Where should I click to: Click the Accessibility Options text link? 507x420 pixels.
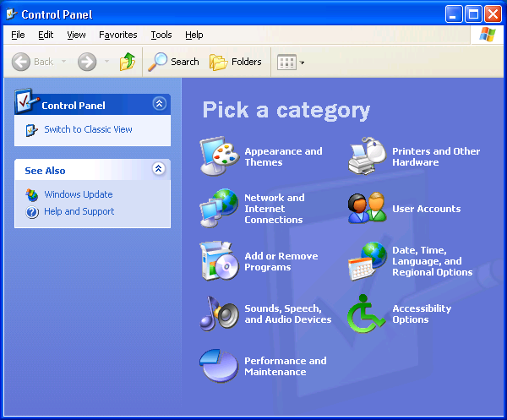coord(422,314)
